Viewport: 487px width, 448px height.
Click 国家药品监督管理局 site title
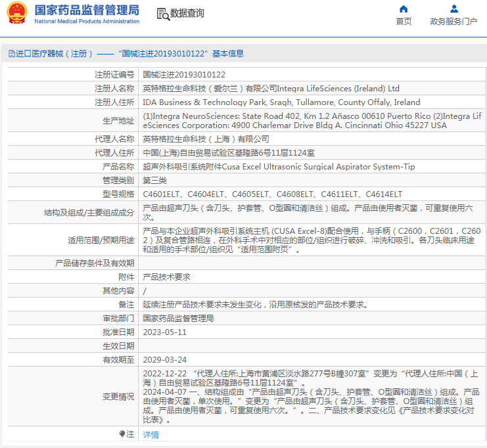point(87,10)
